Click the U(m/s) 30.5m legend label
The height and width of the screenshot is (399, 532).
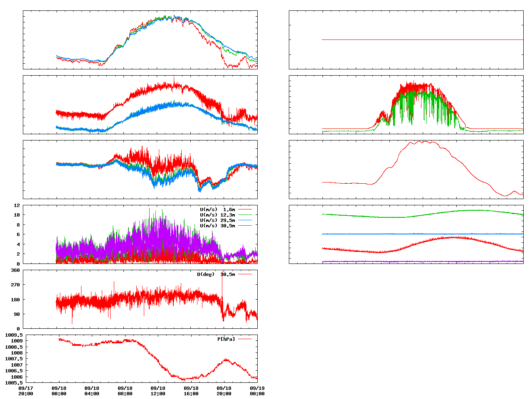pos(217,226)
